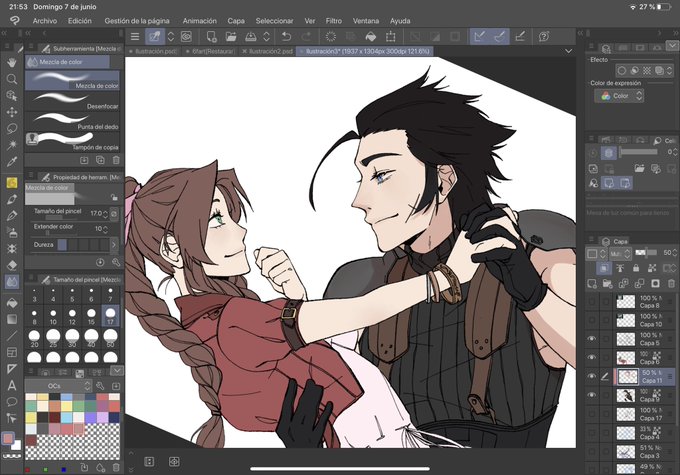The image size is (680, 475).
Task: Click the help question mark icon
Action: (544, 36)
